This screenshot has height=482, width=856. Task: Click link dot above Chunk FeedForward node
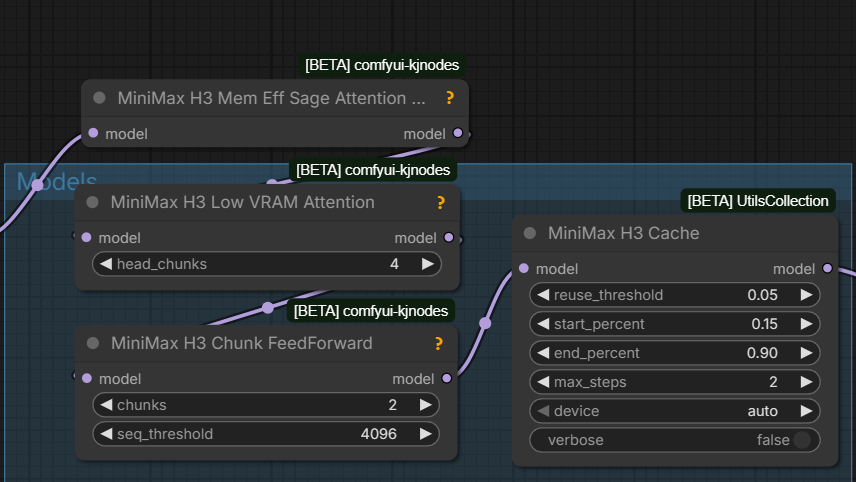click(268, 308)
